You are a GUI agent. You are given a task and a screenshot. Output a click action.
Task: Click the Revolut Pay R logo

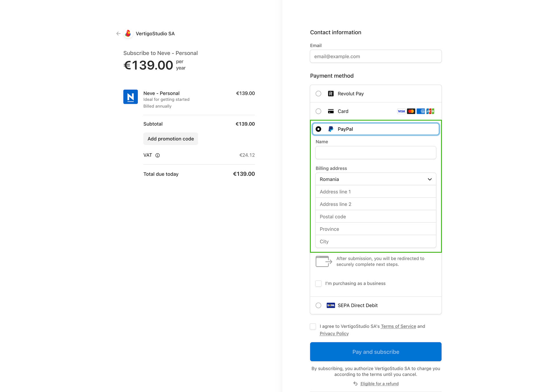point(331,94)
